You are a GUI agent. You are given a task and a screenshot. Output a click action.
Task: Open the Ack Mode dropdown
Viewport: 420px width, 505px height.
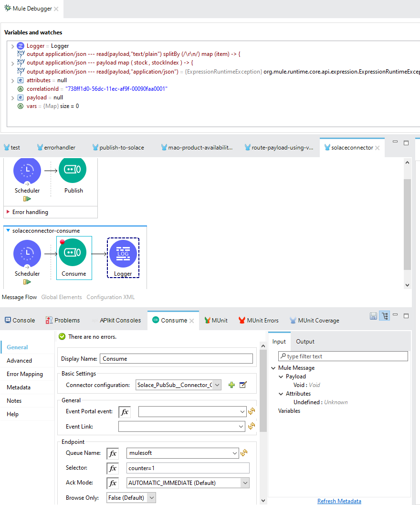point(245,483)
